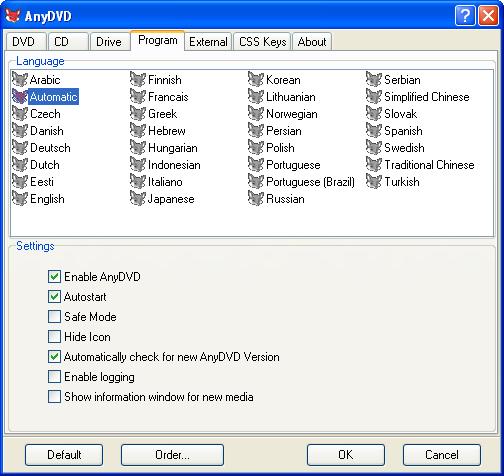Switch to the DVD tab
The width and height of the screenshot is (504, 476).
(26, 42)
